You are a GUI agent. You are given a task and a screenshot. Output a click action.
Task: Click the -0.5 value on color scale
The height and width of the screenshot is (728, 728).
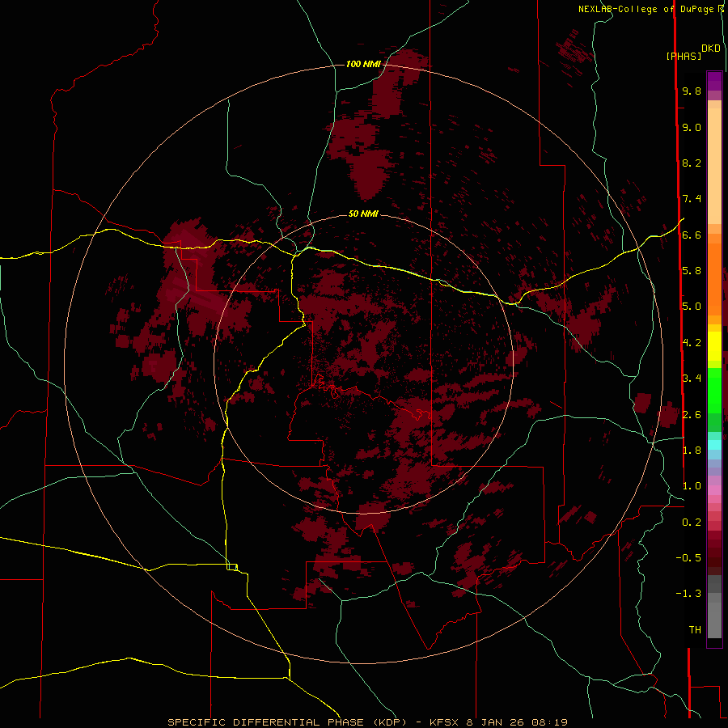pyautogui.click(x=688, y=558)
